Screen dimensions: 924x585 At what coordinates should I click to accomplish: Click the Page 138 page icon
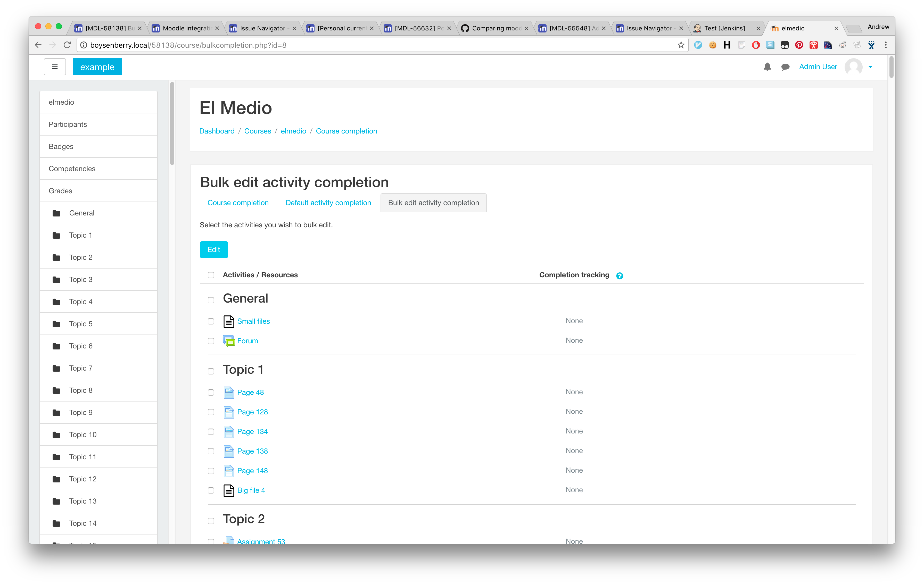coord(229,451)
